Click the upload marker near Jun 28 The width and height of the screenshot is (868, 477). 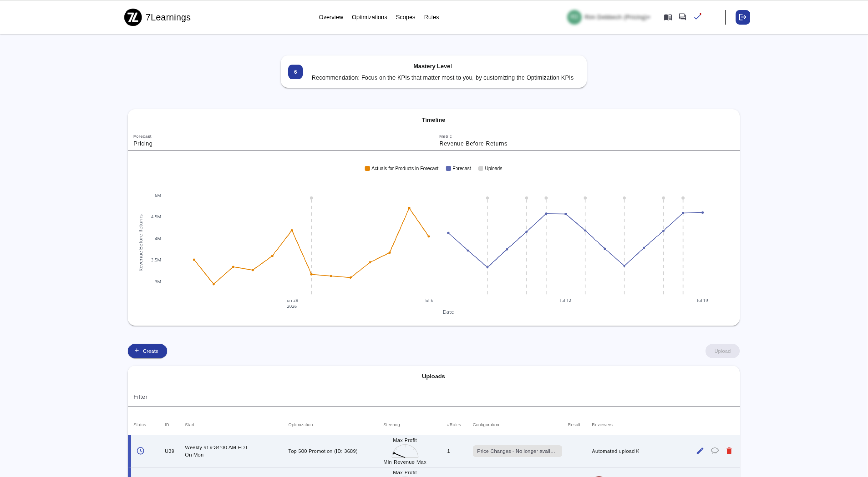311,198
